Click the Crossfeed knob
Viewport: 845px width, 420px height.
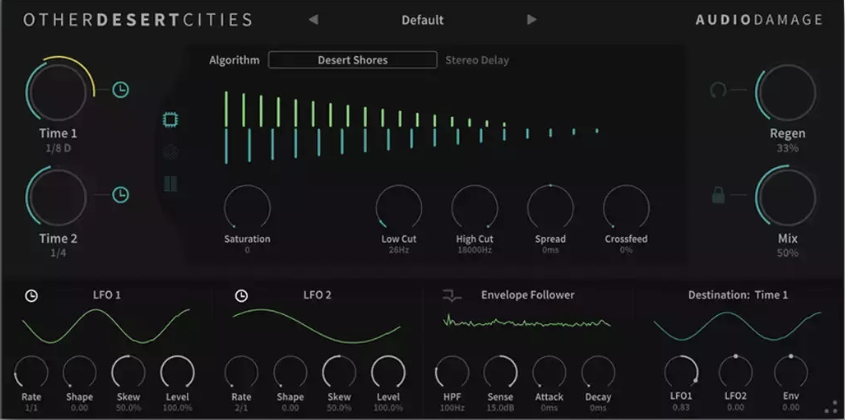(626, 208)
